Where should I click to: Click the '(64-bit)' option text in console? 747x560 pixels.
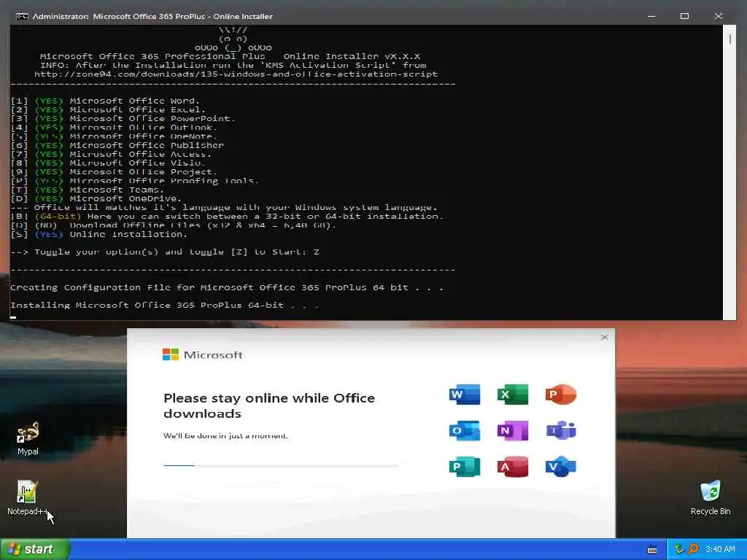click(58, 216)
